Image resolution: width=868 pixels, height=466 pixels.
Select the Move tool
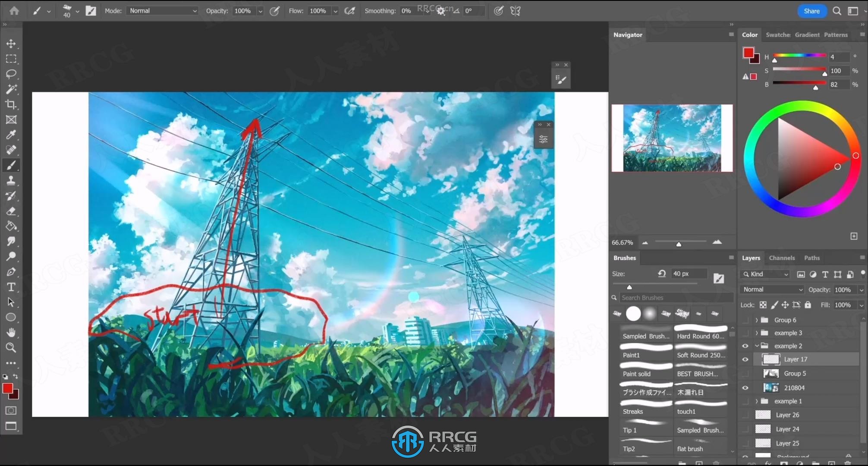click(x=11, y=44)
